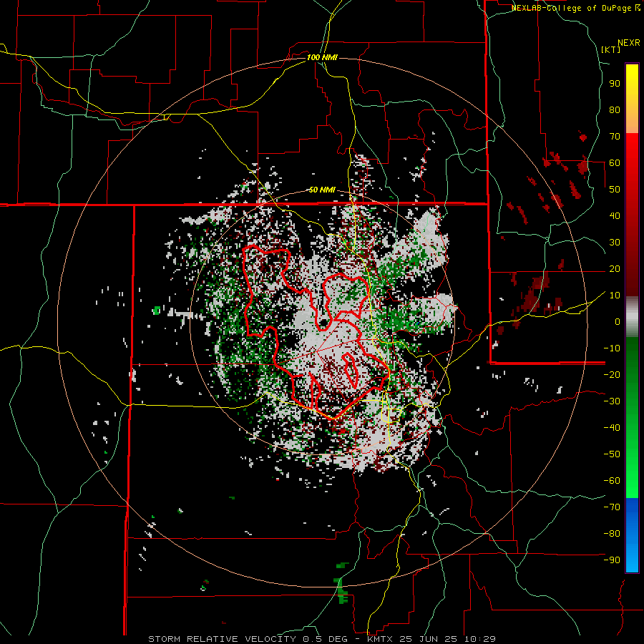Click the positive 30 scale value
The height and width of the screenshot is (644, 644).
(x=615, y=243)
